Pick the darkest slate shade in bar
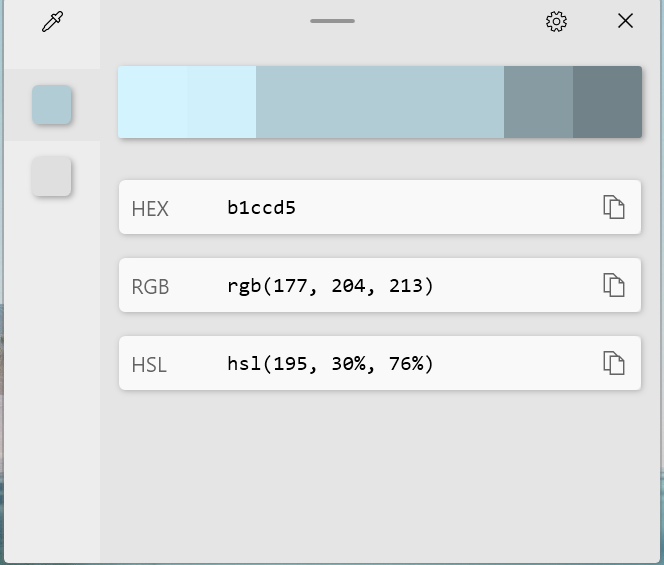The width and height of the screenshot is (664, 565). click(607, 102)
